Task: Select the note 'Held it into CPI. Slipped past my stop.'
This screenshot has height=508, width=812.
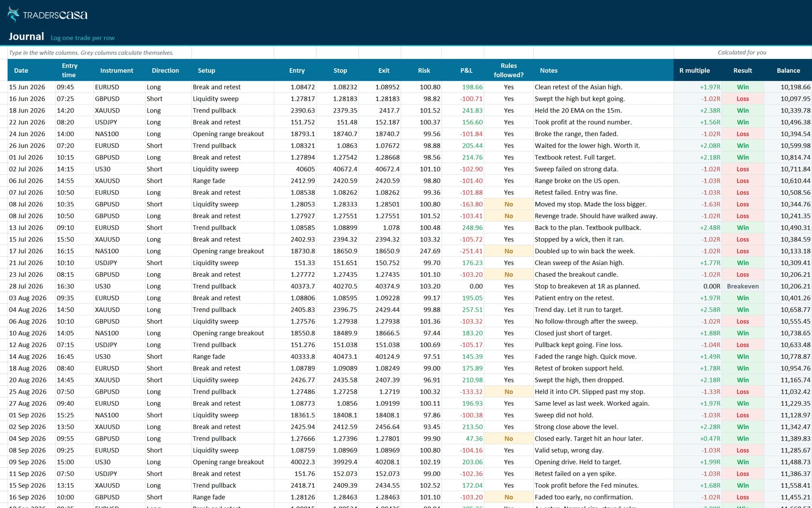Action: pos(590,392)
